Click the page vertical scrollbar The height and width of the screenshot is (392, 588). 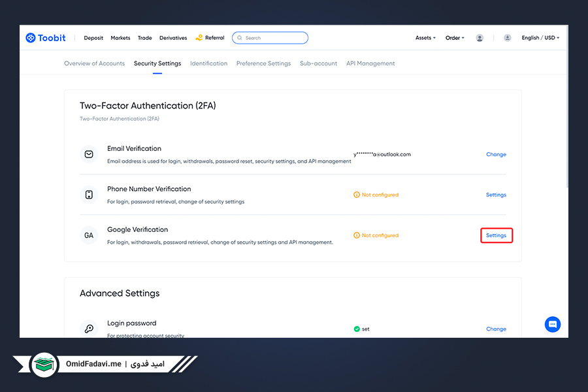pyautogui.click(x=567, y=106)
